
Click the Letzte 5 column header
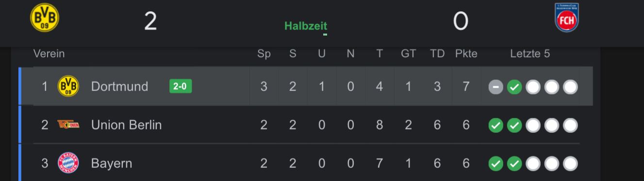[530, 54]
